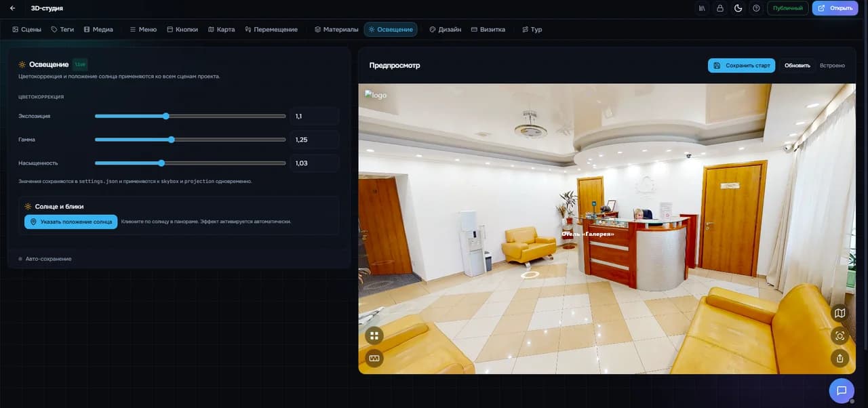Image resolution: width=868 pixels, height=408 pixels.
Task: Open the scene grid icon in the preview
Action: coord(374,335)
